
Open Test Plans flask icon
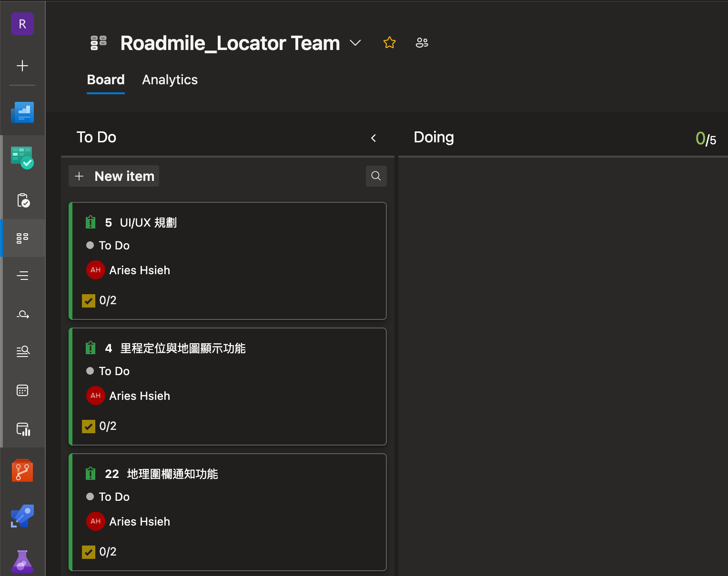click(22, 561)
